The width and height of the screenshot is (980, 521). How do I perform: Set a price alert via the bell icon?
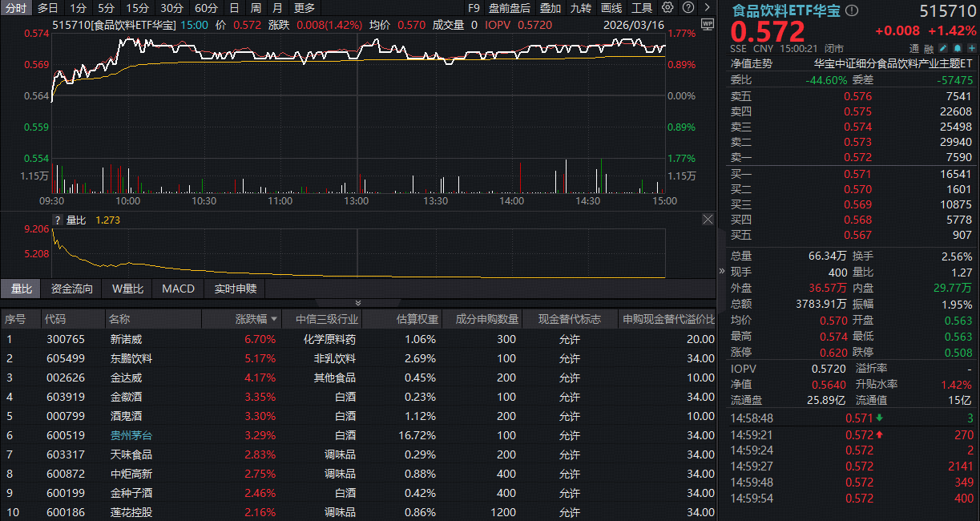tap(958, 48)
